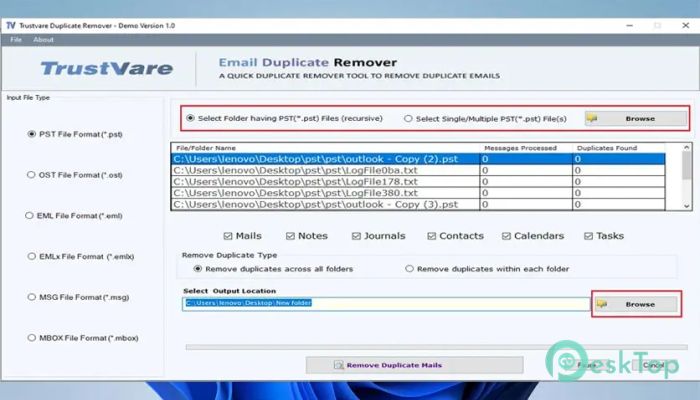Select row LogFile178.txt
The image size is (700, 400).
click(x=418, y=182)
